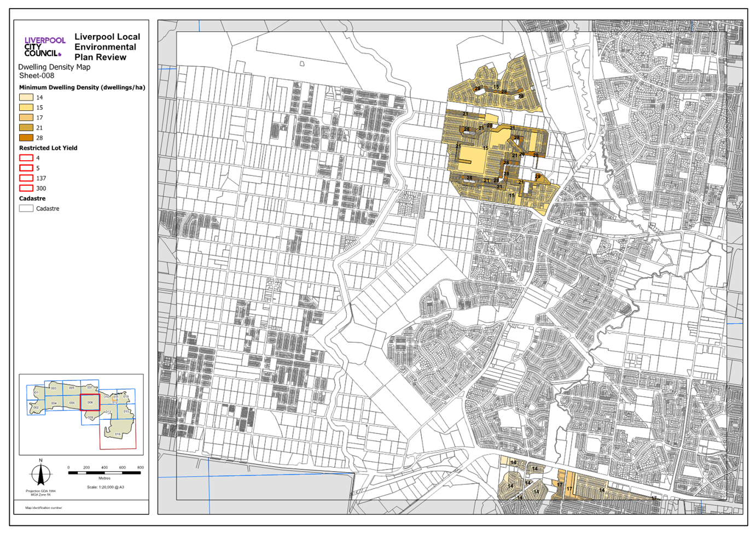Click the 'Dwelling Density Map' subtitle

(x=54, y=67)
